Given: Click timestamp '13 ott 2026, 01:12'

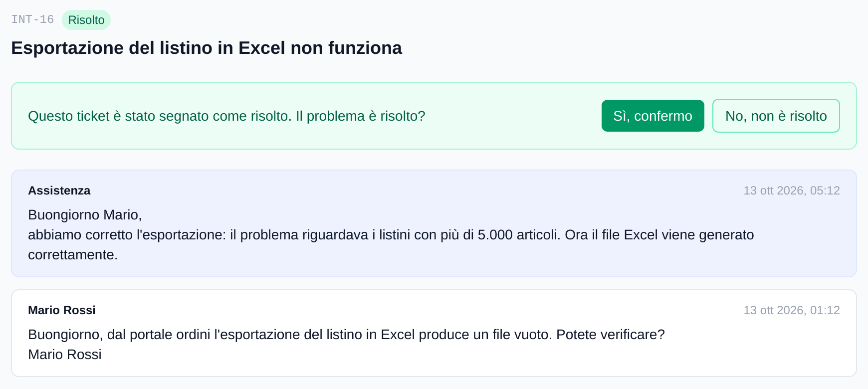Looking at the screenshot, I should tap(792, 310).
